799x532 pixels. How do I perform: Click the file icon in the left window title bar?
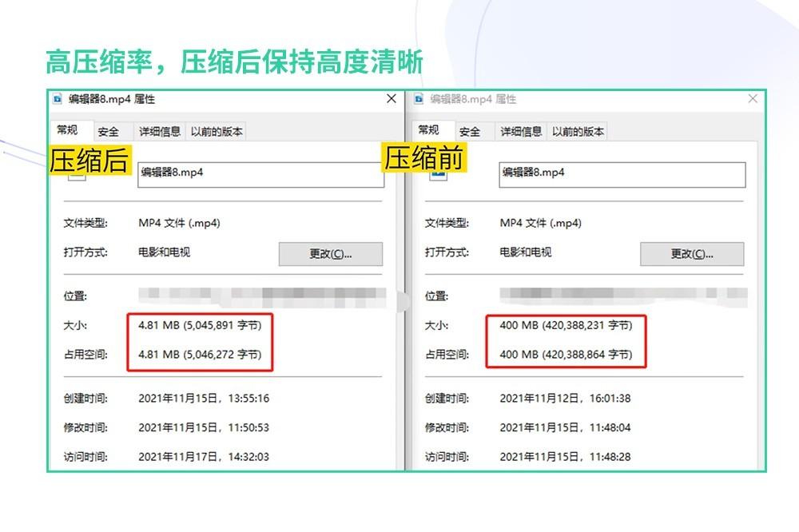click(57, 99)
